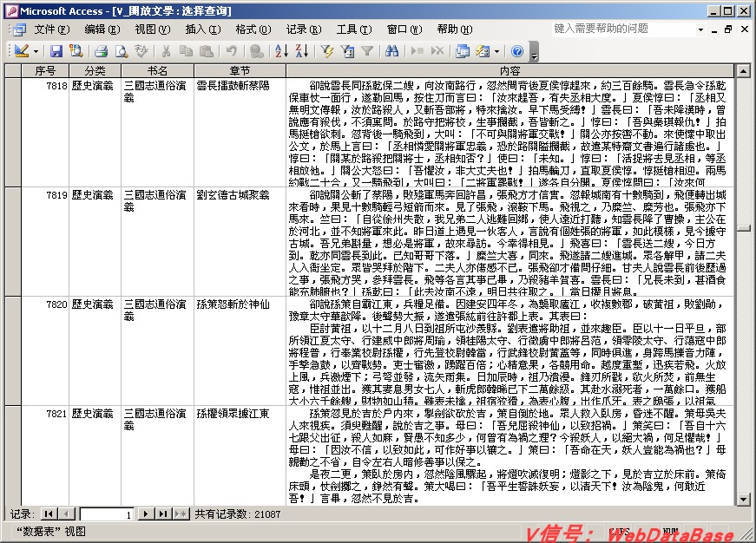
Task: Select the 序号 column header
Action: (x=45, y=71)
